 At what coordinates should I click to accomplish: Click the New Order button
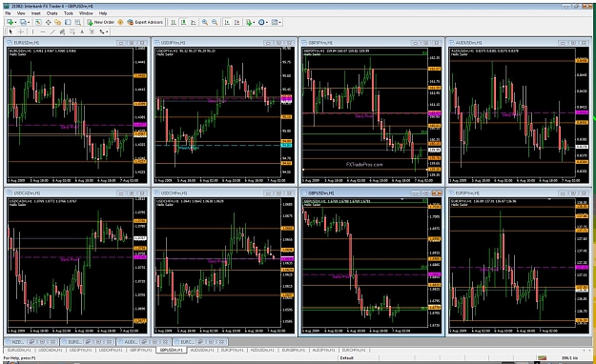tap(100, 23)
